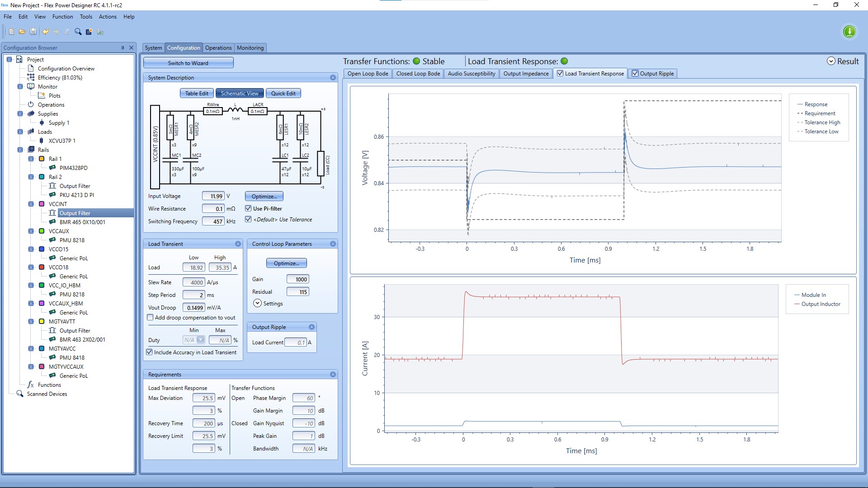
Task: Click the Scanned Devices magnifier icon
Action: 20,394
